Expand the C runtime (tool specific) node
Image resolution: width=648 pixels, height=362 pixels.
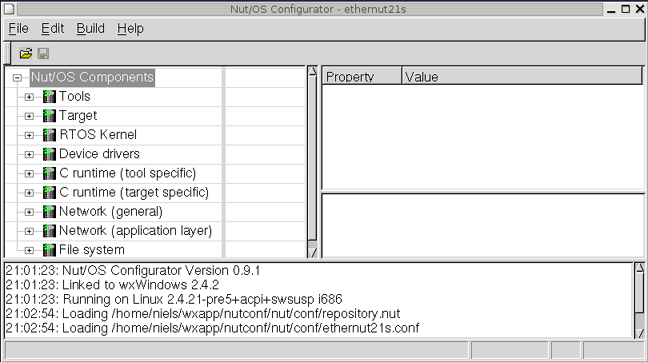pyautogui.click(x=29, y=174)
